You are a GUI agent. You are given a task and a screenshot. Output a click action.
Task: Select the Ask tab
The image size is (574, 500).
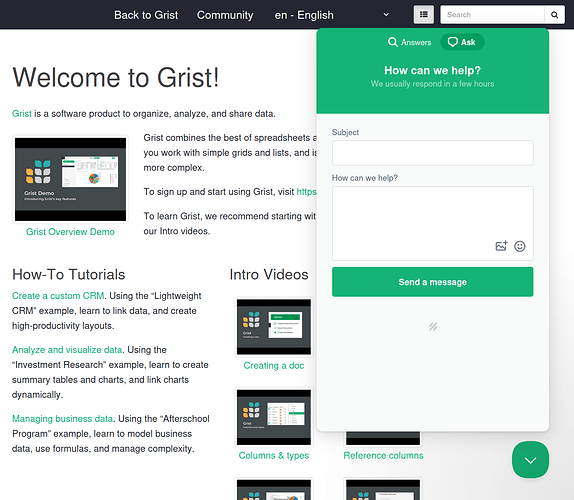[x=462, y=42]
